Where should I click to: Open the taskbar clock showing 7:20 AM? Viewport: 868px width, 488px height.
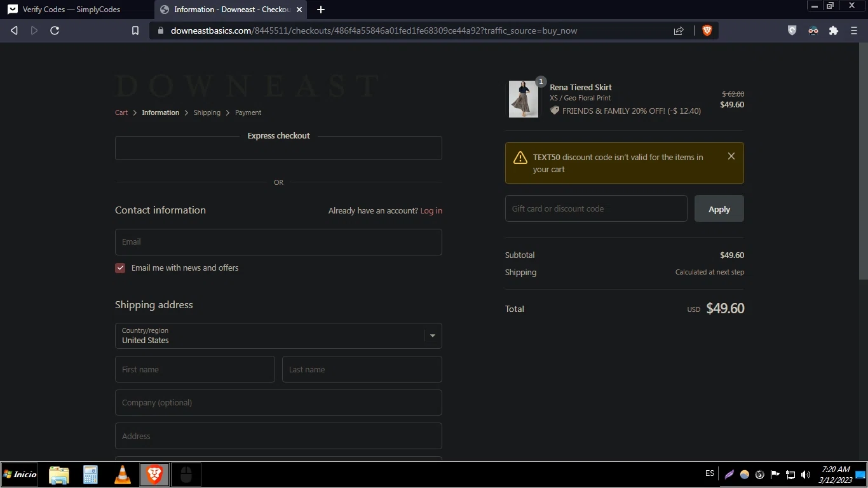click(x=836, y=475)
